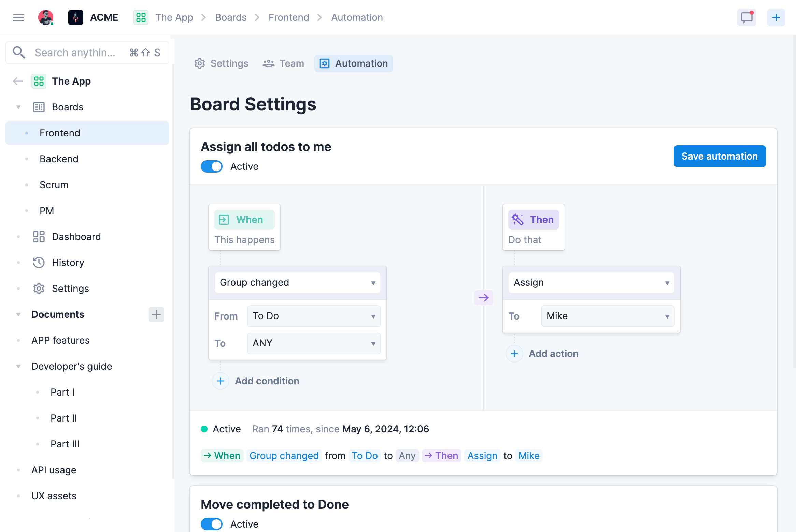Screen dimensions: 796x532
Task: Open the Mike assignee dropdown
Action: tap(607, 316)
